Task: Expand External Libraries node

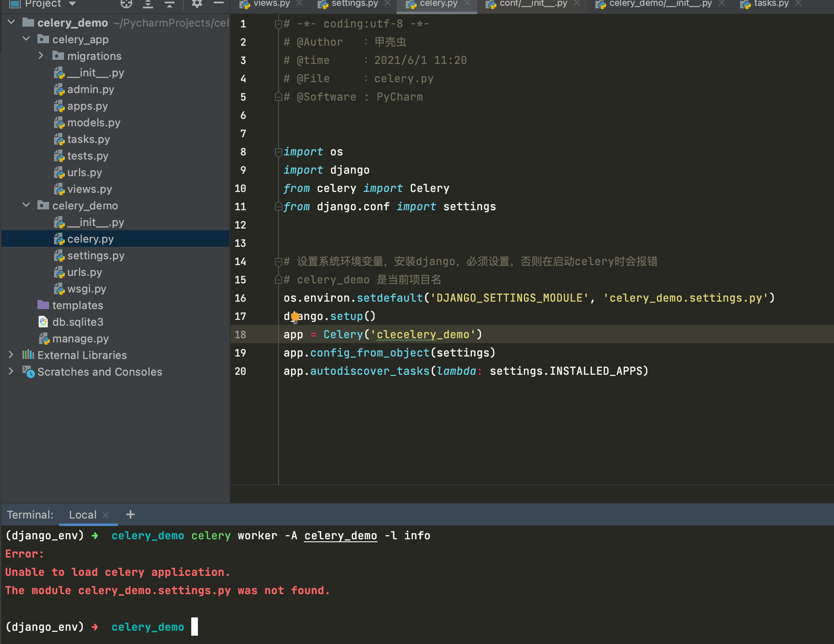Action: (11, 355)
